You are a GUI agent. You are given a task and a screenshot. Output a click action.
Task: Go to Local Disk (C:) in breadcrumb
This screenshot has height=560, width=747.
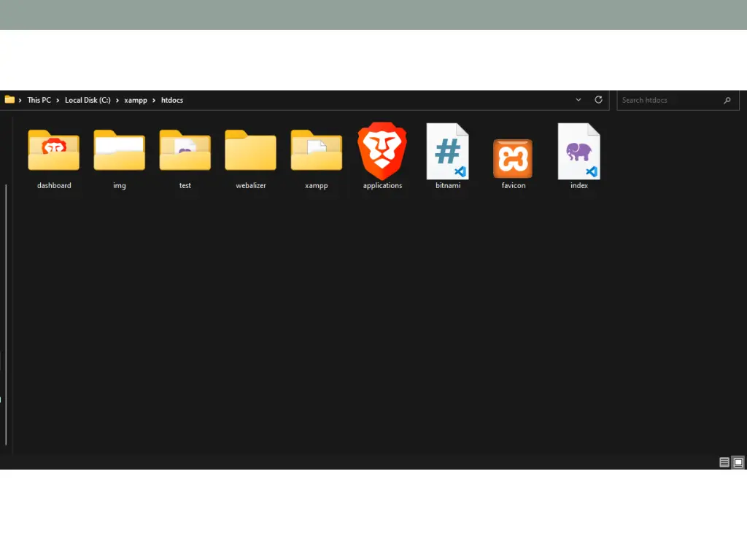(x=88, y=100)
